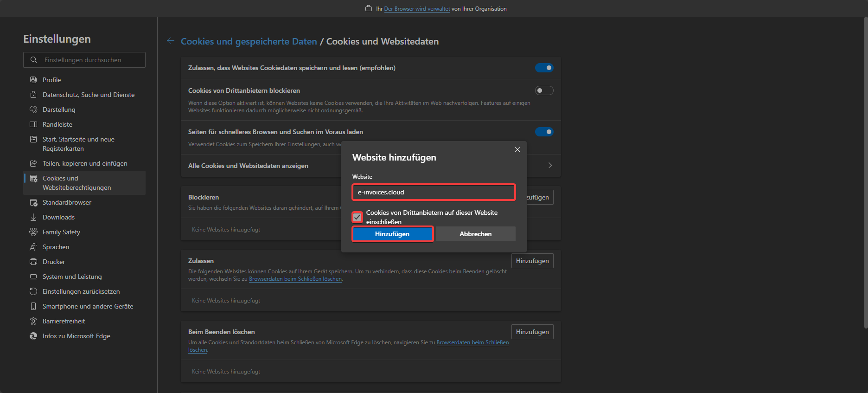This screenshot has height=393, width=868.
Task: Click the Family Safety icon
Action: coord(33,232)
